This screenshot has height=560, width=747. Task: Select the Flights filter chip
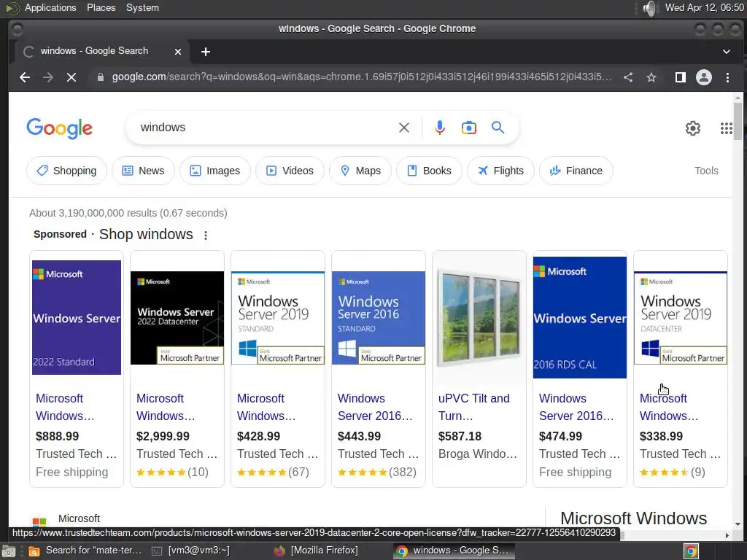click(500, 171)
